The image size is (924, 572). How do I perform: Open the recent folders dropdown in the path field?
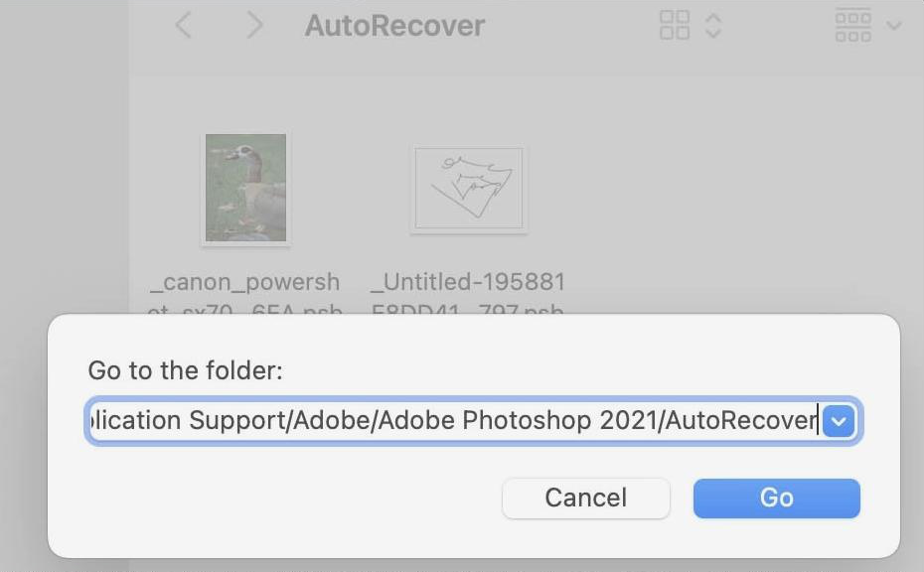838,420
